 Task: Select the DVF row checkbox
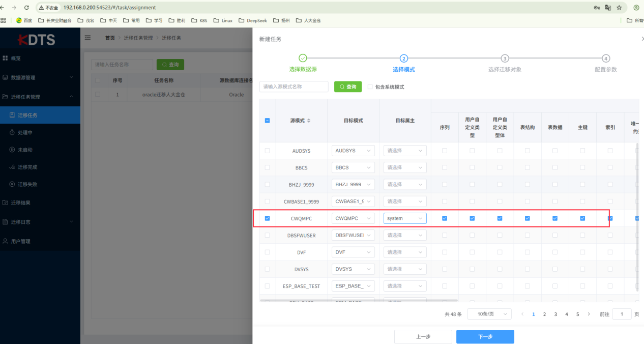268,252
